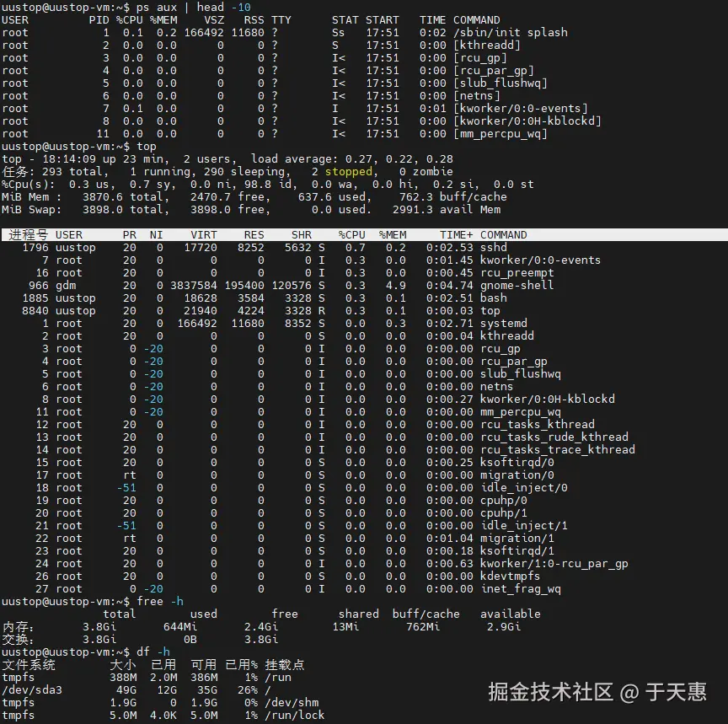This screenshot has width=728, height=724.
Task: Click the 进程号 column header
Action: 28,235
